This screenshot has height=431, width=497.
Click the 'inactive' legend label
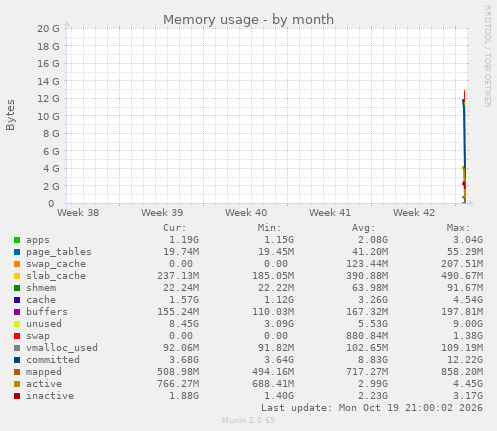pyautogui.click(x=50, y=396)
